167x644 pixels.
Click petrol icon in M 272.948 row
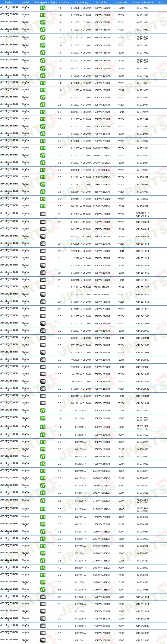point(43,126)
